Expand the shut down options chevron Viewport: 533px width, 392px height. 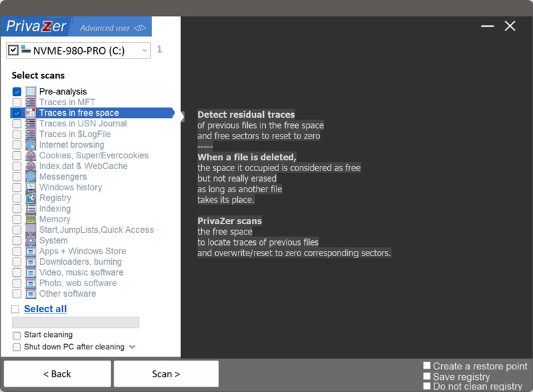tap(132, 347)
